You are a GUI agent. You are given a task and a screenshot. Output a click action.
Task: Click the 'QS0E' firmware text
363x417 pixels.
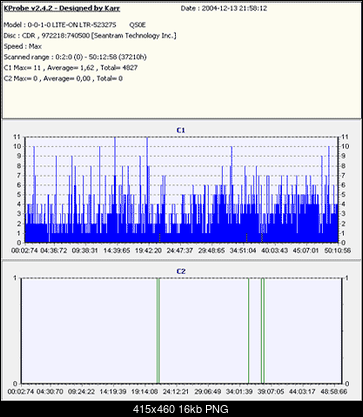tap(137, 25)
